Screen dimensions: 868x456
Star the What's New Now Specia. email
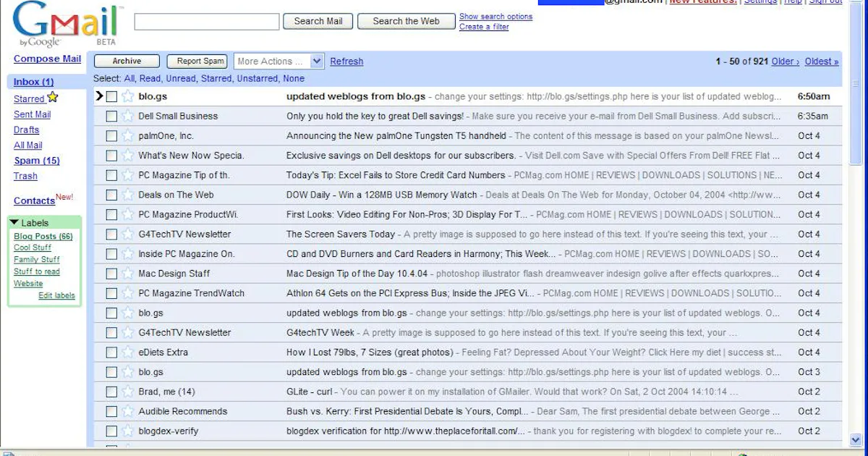pos(128,155)
